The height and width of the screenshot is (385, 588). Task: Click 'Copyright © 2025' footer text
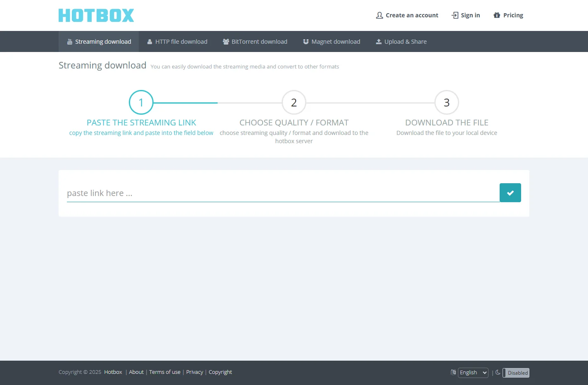tap(80, 372)
